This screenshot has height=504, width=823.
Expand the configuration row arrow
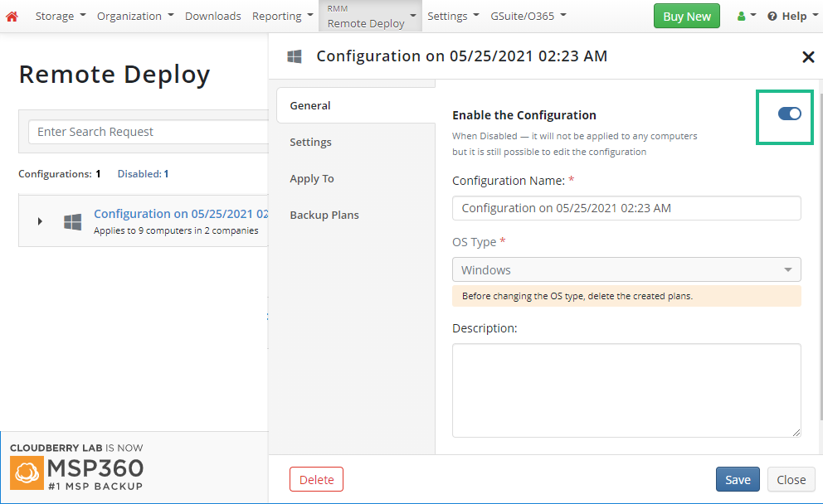pos(40,221)
